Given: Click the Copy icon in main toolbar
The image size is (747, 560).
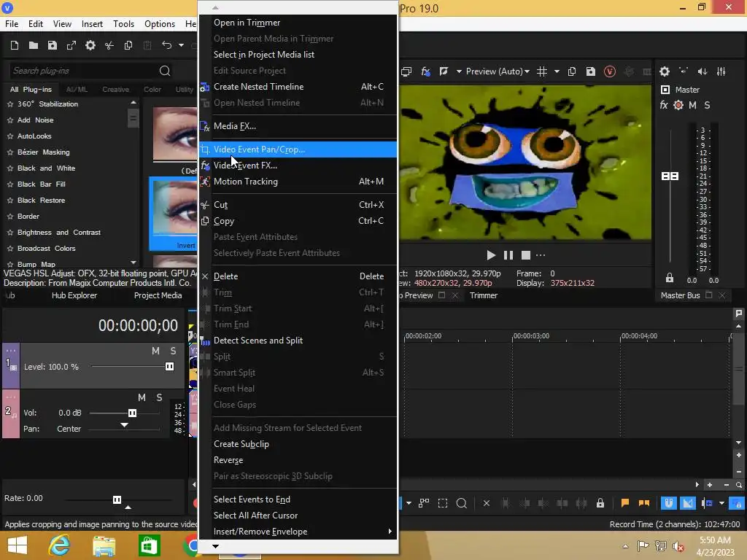Looking at the screenshot, I should [x=128, y=45].
